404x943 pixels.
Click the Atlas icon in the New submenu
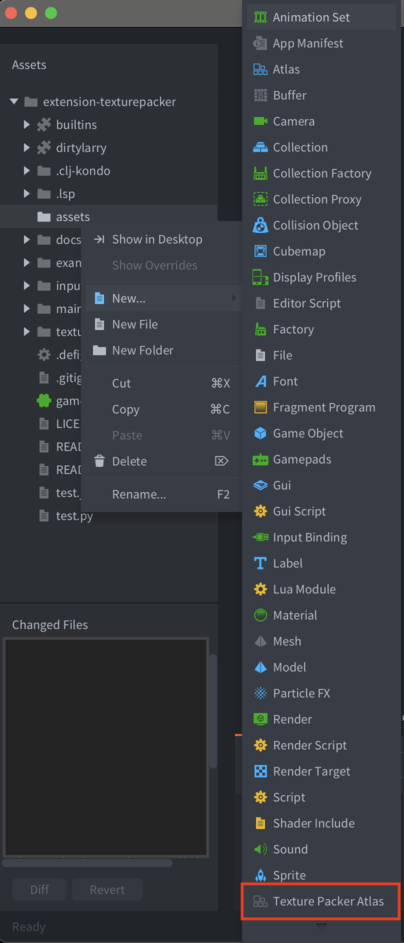point(260,69)
